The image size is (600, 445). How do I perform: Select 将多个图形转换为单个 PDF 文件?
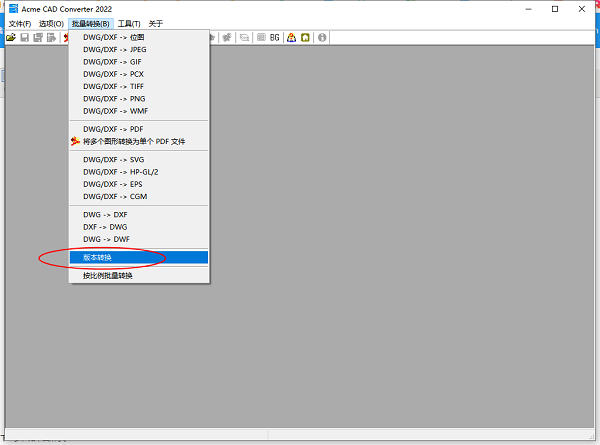coord(139,141)
